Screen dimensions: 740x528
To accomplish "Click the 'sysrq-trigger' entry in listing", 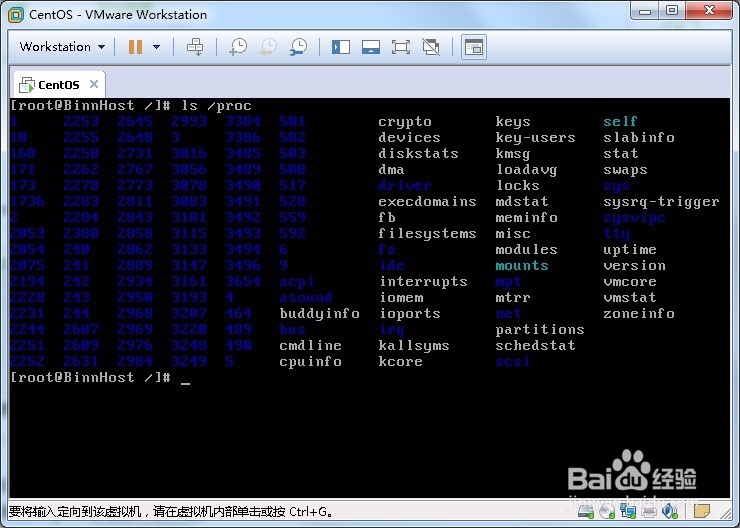I will [x=661, y=202].
